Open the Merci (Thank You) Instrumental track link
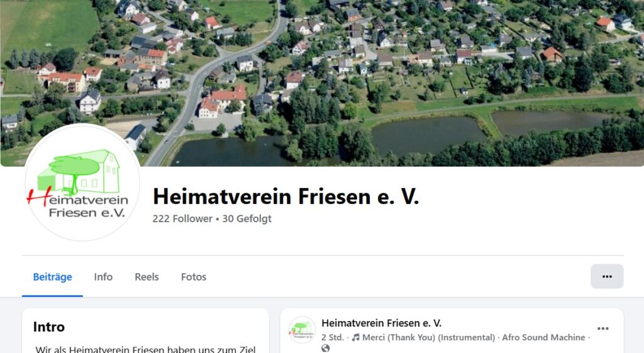The width and height of the screenshot is (644, 353). click(428, 337)
